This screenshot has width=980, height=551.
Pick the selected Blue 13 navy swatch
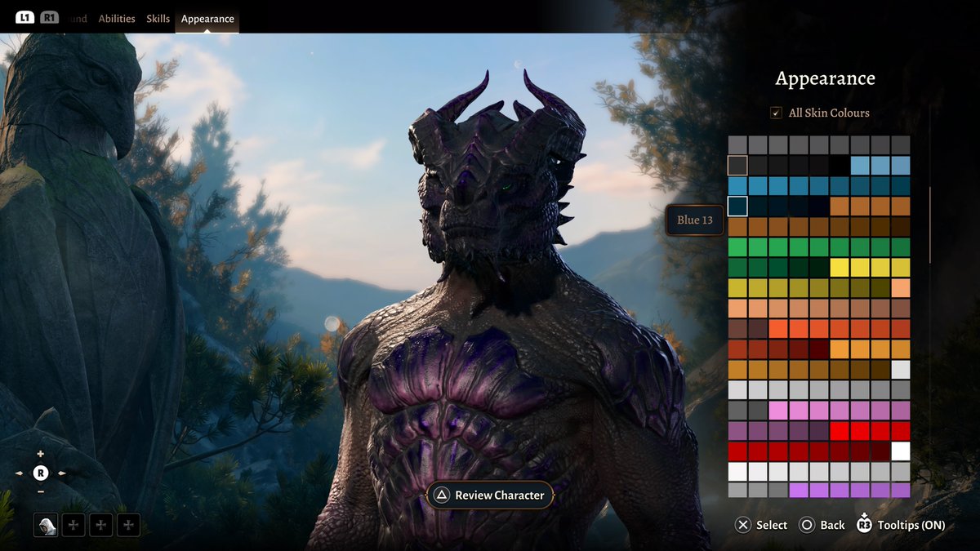[737, 206]
